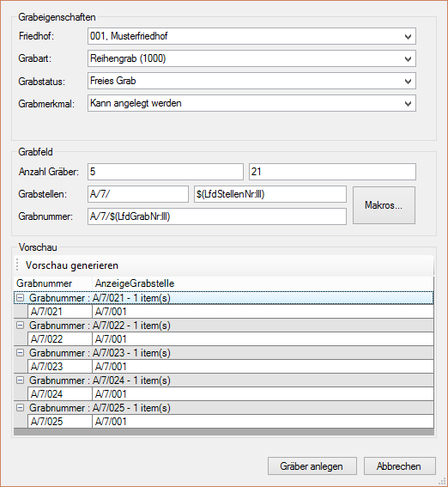The height and width of the screenshot is (487, 448).
Task: Click the Grabstellen prefix field A/7/
Action: (x=138, y=194)
